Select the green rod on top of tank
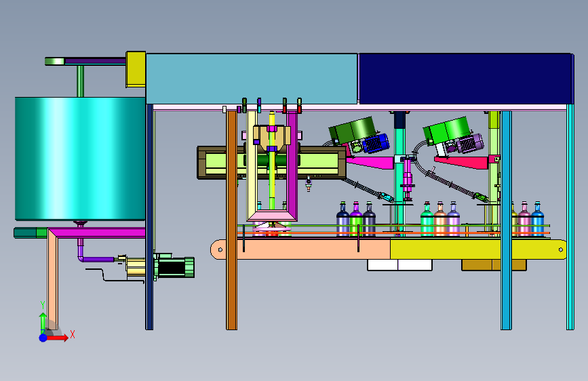Viewport: 588px width, 381px height. coord(80,81)
